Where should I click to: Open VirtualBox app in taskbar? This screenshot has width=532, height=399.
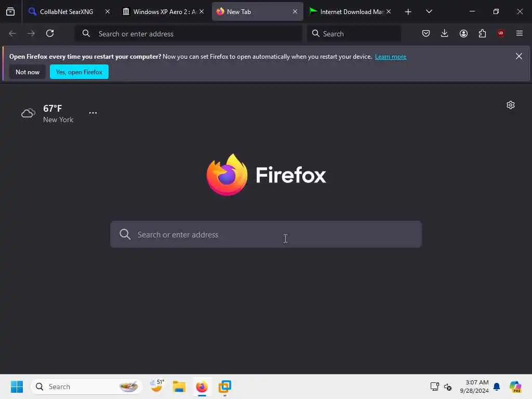[x=224, y=387]
